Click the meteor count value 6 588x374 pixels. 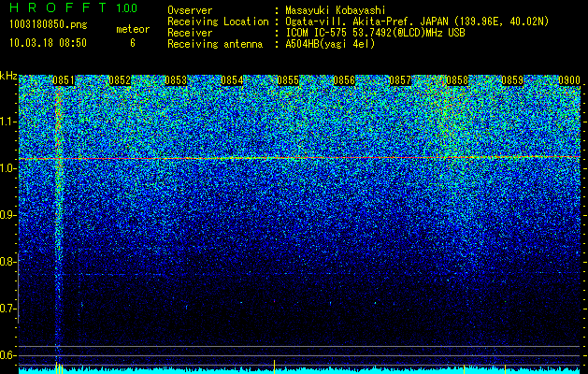[x=133, y=43]
